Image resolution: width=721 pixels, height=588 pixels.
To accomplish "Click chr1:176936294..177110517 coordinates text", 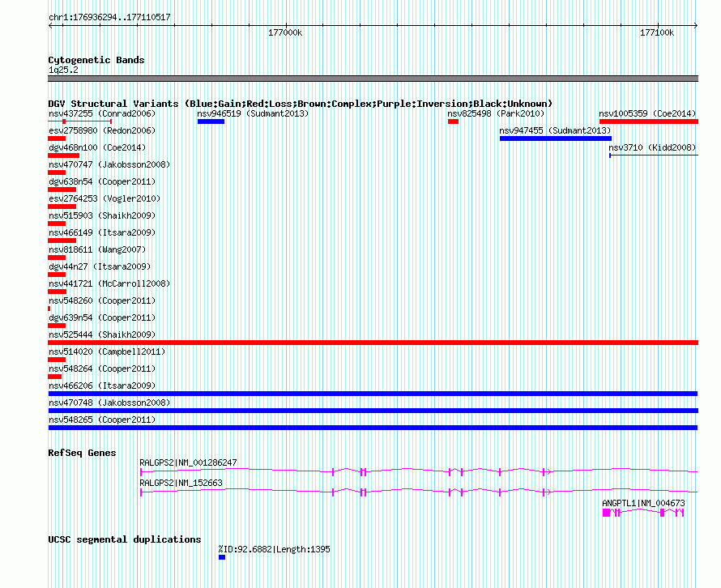I will [109, 18].
